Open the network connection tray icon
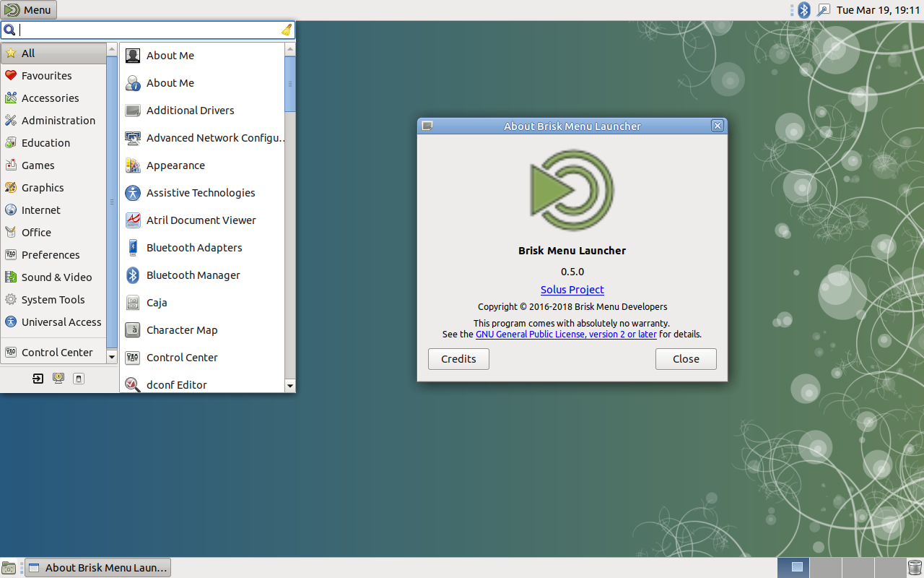The height and width of the screenshot is (578, 924). [x=823, y=10]
